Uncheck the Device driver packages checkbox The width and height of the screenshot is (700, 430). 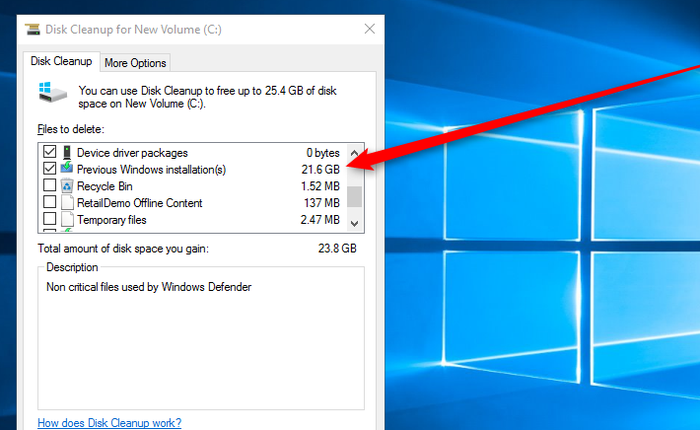tap(50, 152)
